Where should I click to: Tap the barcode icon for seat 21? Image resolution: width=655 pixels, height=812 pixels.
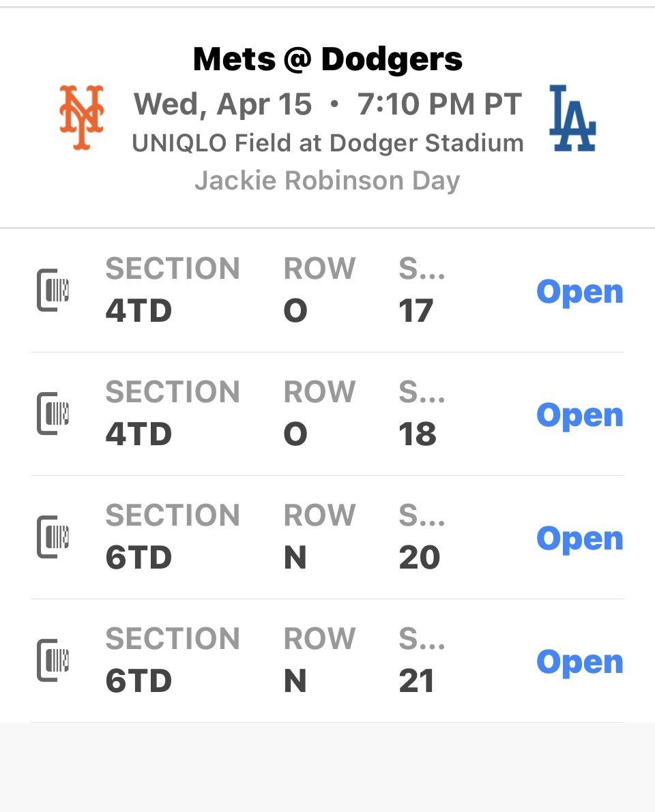54,661
